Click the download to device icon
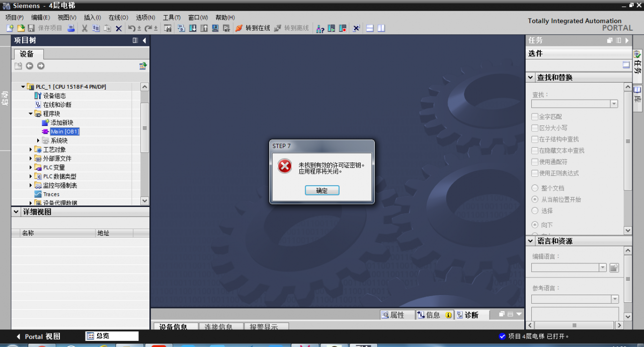The image size is (644, 347). tap(193, 28)
